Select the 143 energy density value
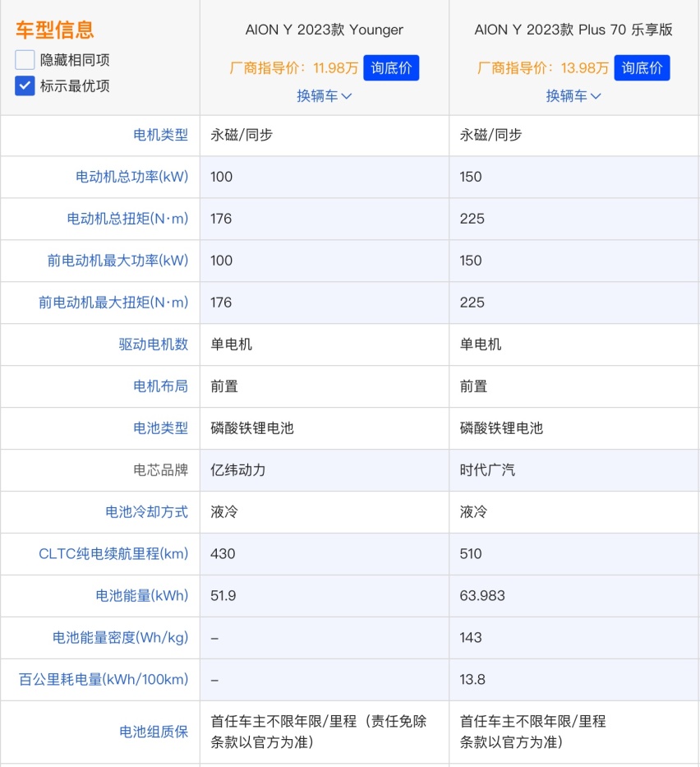Screen dimensions: 700x767 pos(471,637)
